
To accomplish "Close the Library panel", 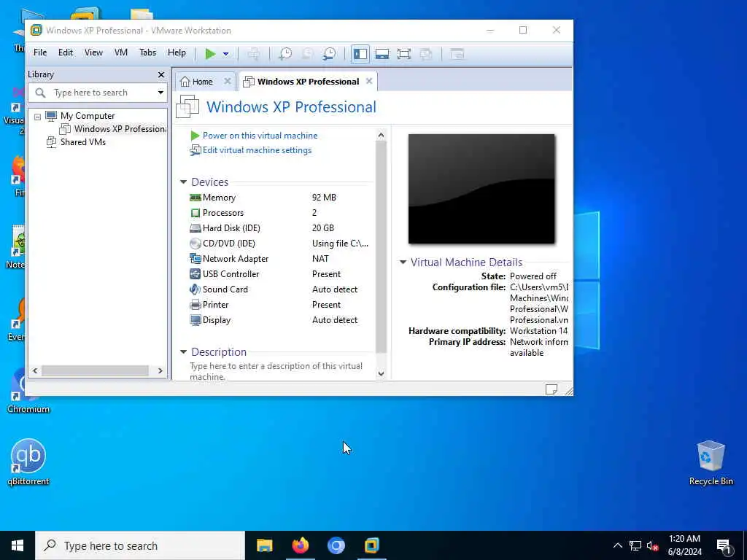I will click(161, 75).
